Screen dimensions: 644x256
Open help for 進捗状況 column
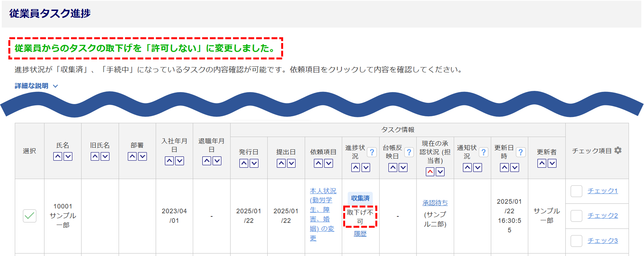pos(372,152)
